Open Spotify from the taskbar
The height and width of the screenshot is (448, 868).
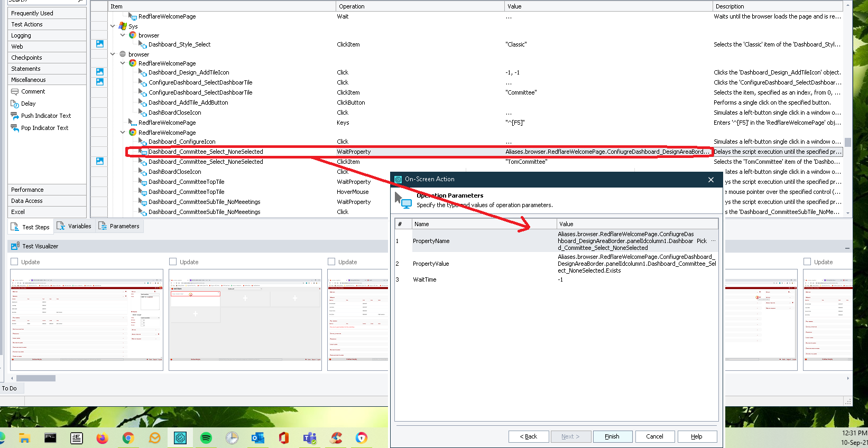(206, 438)
